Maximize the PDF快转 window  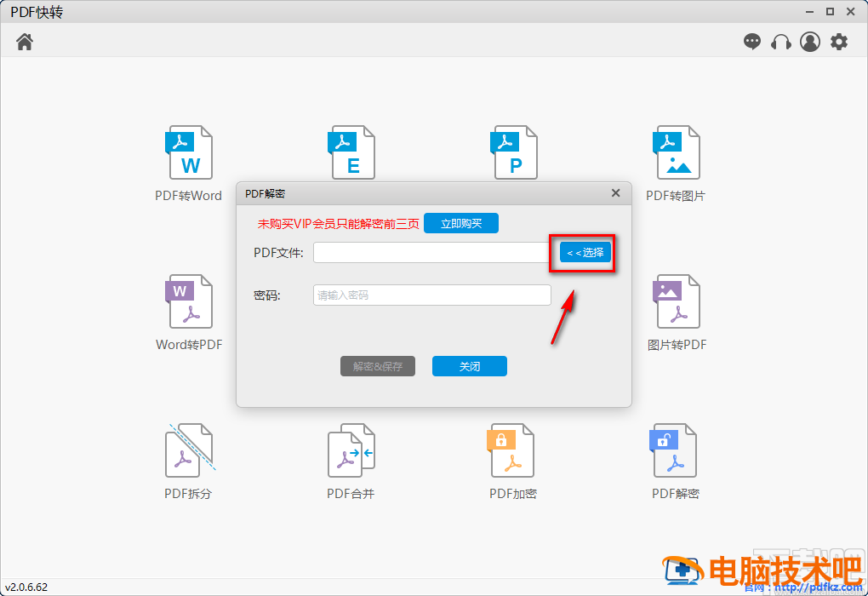pos(830,12)
